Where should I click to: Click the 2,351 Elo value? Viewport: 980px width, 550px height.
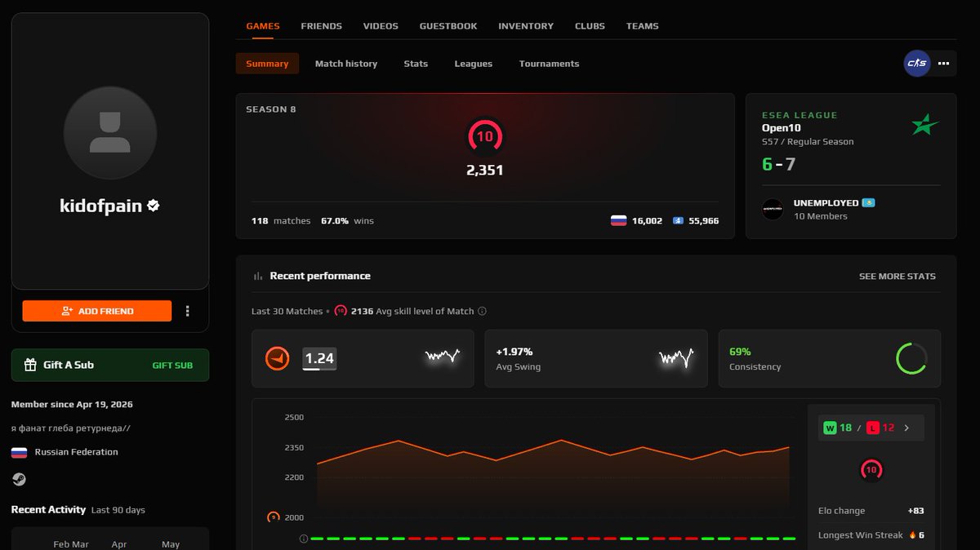click(x=485, y=171)
